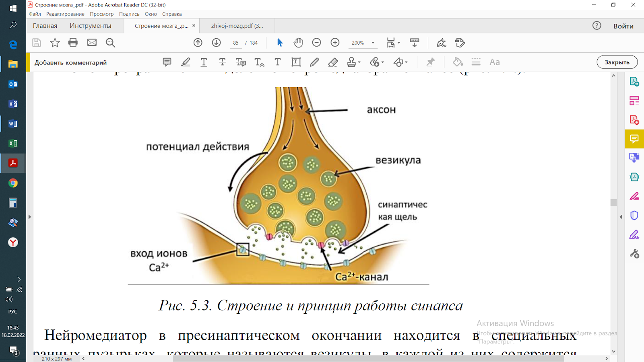644x362 pixels.
Task: Select the Pencil drawing tool
Action: tap(314, 62)
